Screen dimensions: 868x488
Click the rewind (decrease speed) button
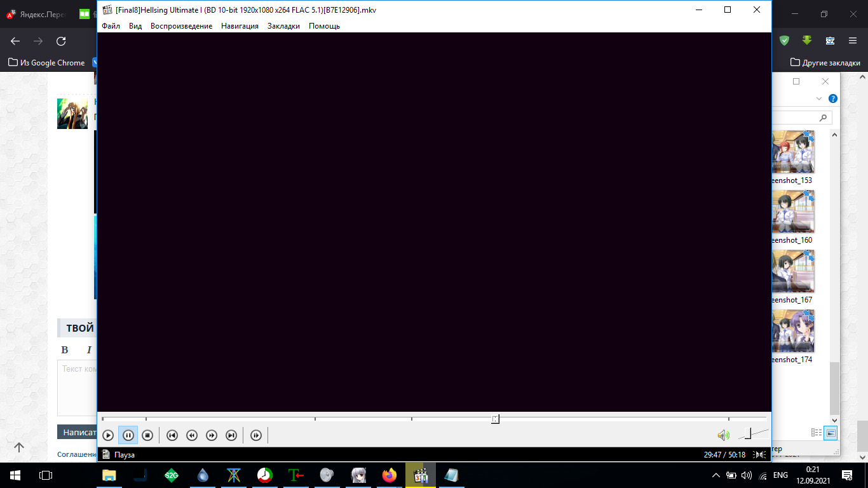[192, 435]
